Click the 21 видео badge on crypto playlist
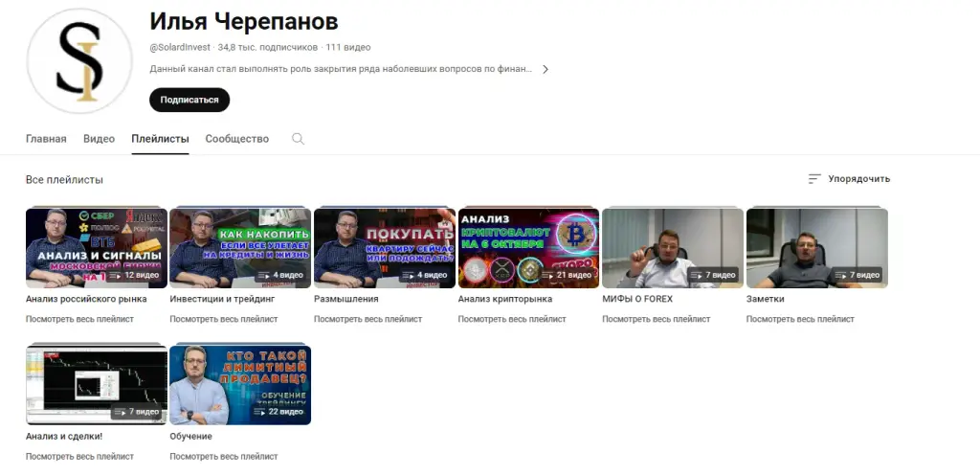The width and height of the screenshot is (980, 476). tap(566, 275)
